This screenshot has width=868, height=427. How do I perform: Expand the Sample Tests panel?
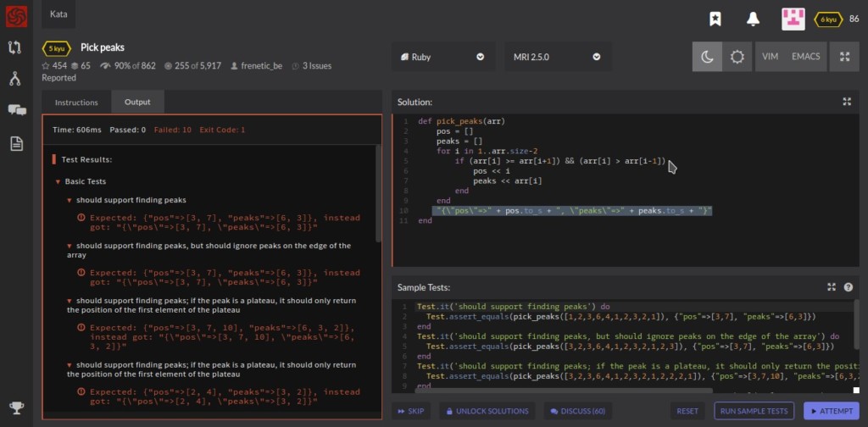tap(831, 287)
